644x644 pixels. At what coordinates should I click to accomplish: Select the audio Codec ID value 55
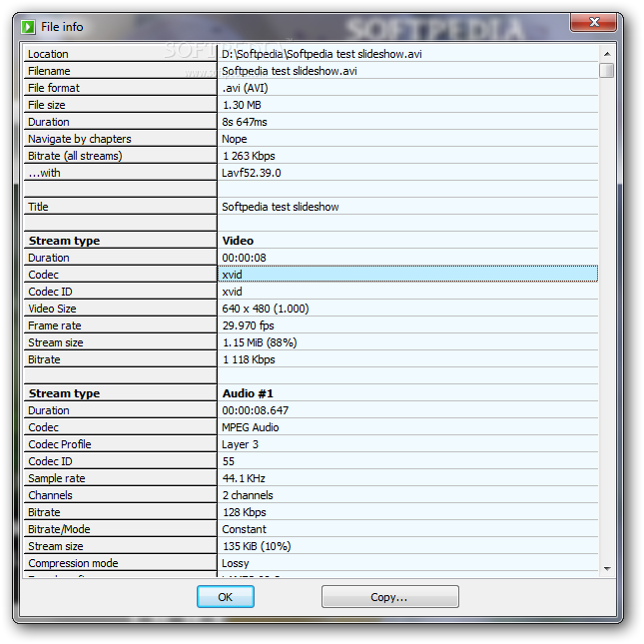pos(228,461)
